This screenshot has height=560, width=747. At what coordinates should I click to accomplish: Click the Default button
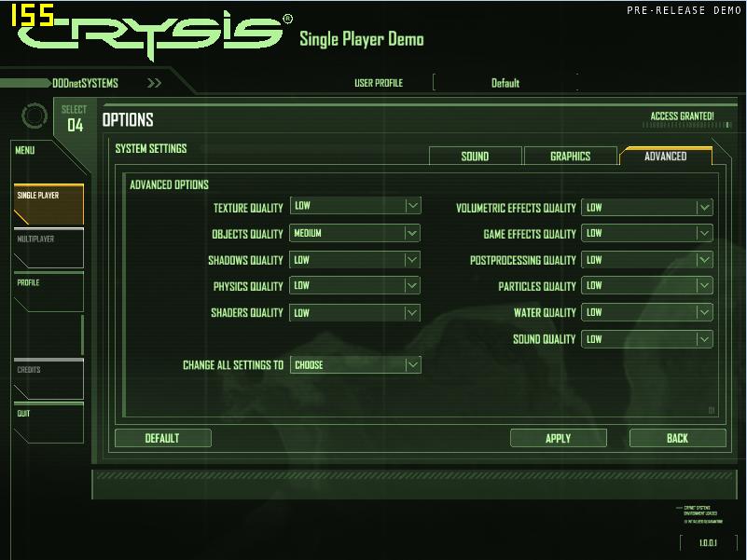click(162, 438)
